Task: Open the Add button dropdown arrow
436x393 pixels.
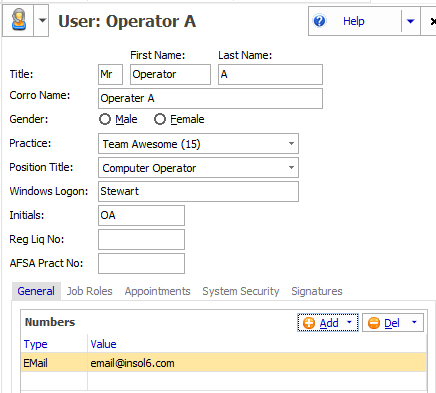Action: [349, 322]
